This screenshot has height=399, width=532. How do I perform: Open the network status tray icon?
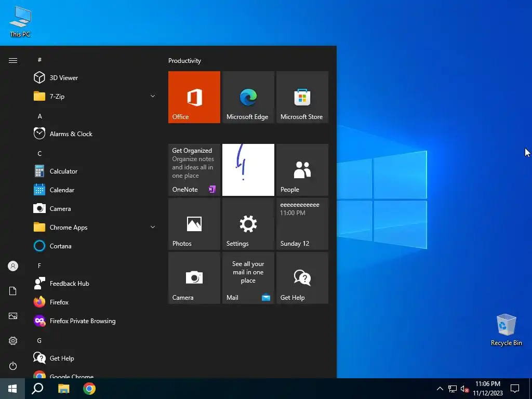pyautogui.click(x=453, y=389)
